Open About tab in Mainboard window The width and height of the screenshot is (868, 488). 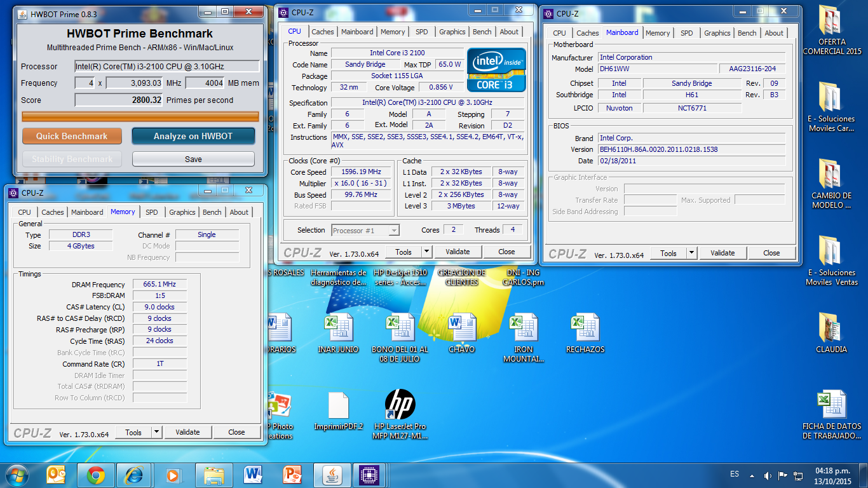774,33
